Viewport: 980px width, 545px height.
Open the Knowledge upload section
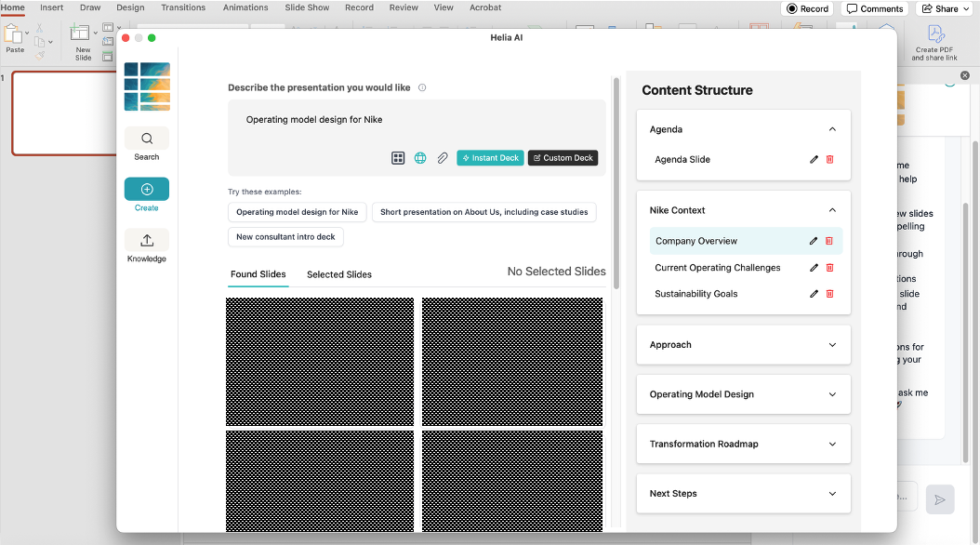146,246
